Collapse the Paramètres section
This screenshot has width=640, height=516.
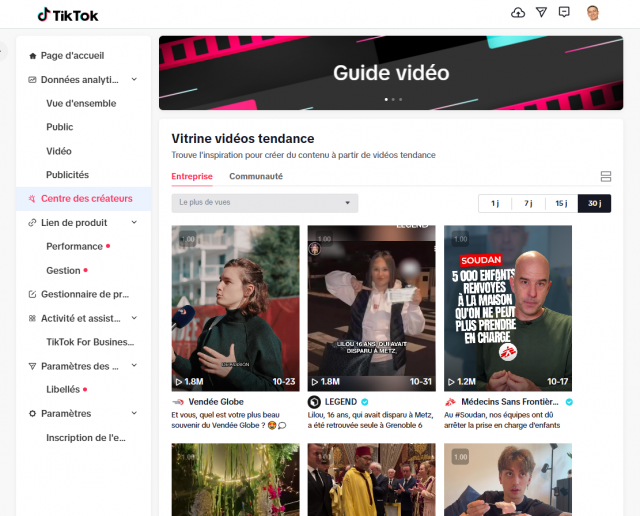pos(134,413)
